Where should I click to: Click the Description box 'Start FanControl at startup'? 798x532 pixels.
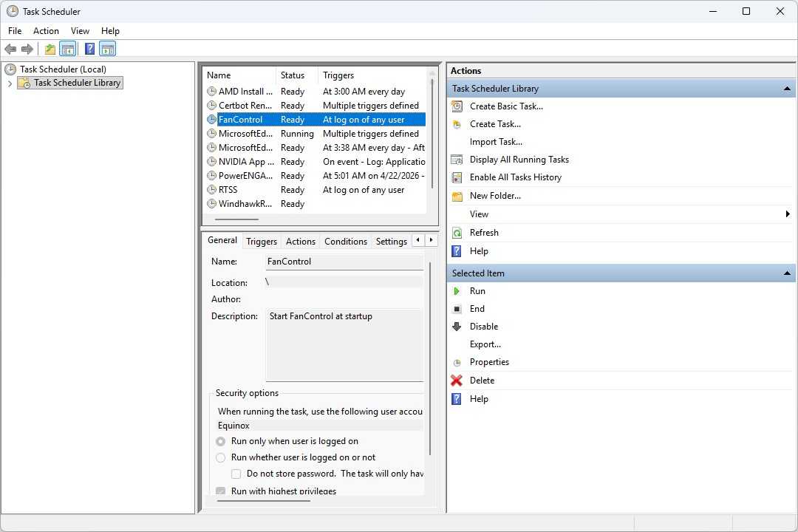344,344
